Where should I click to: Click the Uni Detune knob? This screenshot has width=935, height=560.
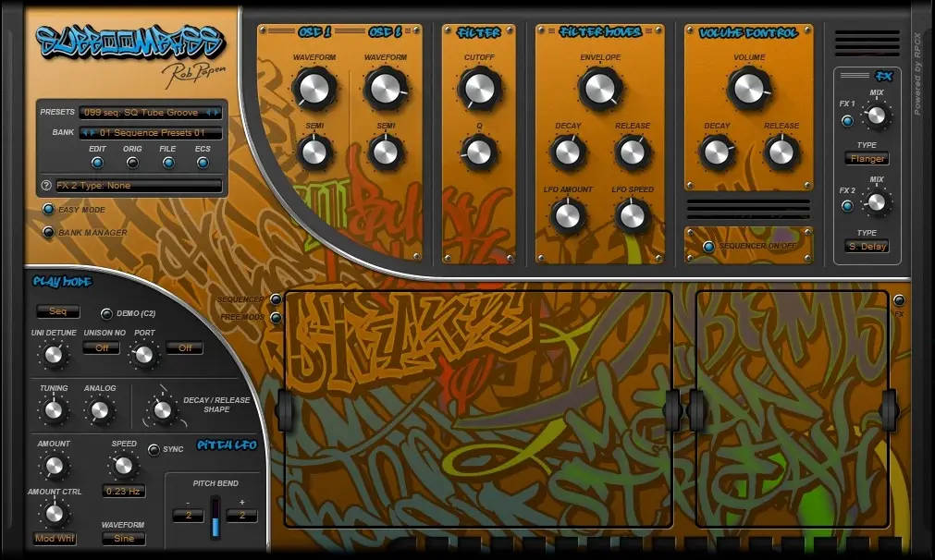pyautogui.click(x=53, y=355)
